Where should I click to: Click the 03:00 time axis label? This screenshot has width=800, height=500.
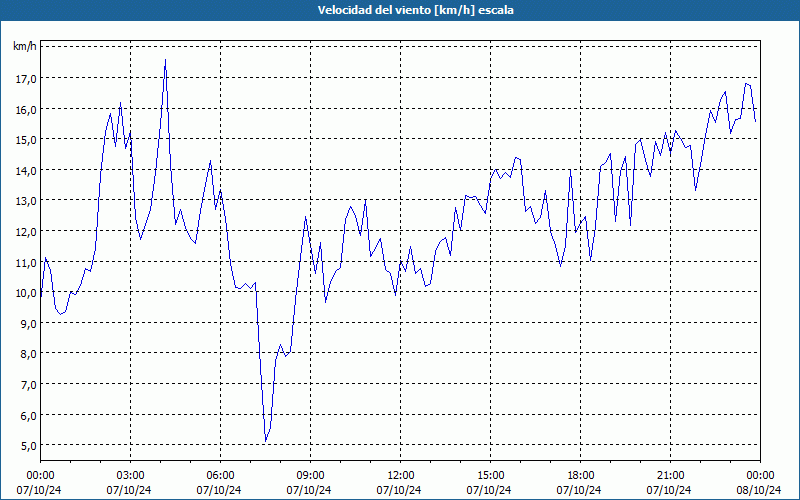(130, 476)
